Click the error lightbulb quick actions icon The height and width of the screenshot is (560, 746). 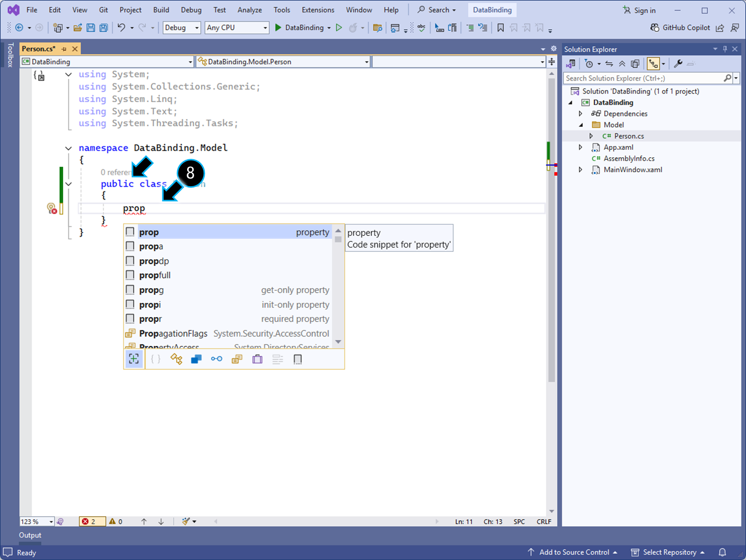52,209
